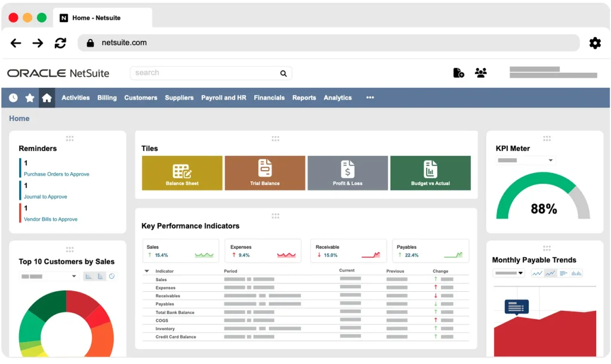Screen dimensions: 611x364
Task: Open the Trial Balance tile
Action: click(x=265, y=173)
